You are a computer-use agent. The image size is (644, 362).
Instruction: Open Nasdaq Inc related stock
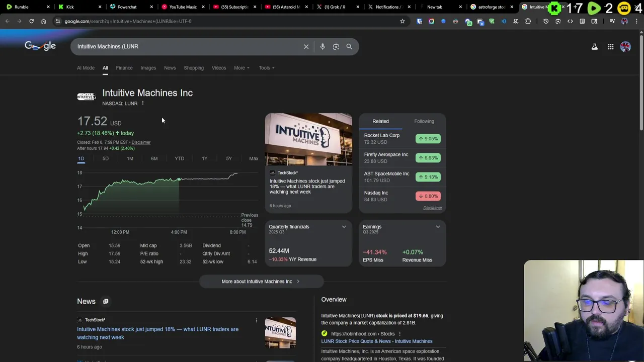[x=402, y=196]
